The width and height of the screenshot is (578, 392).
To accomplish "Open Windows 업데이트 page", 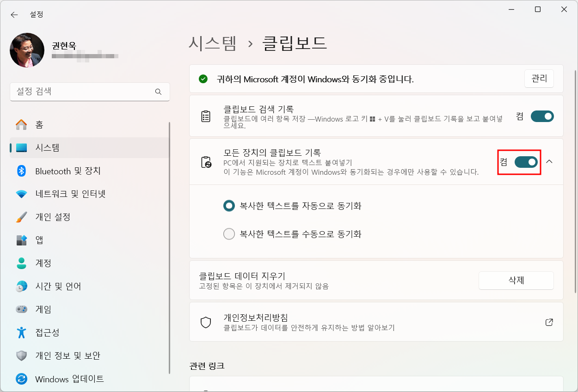I will point(69,379).
